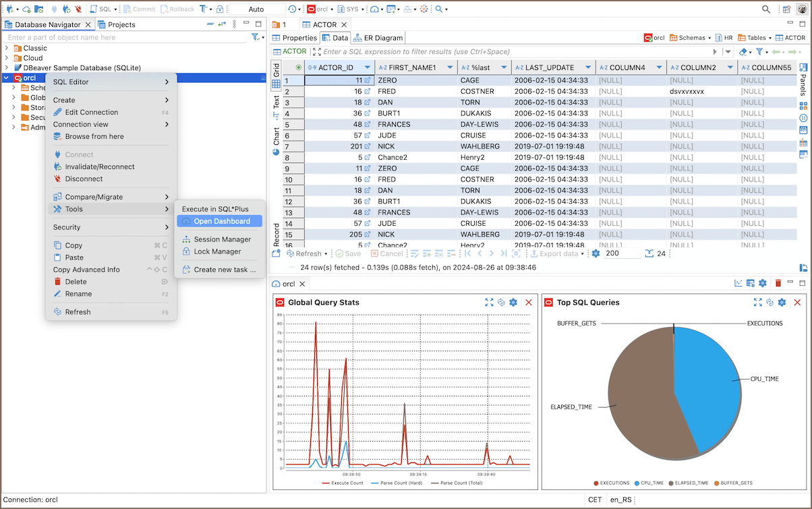
Task: Open ACTOR_ID column filter dropdown arrow
Action: point(368,67)
